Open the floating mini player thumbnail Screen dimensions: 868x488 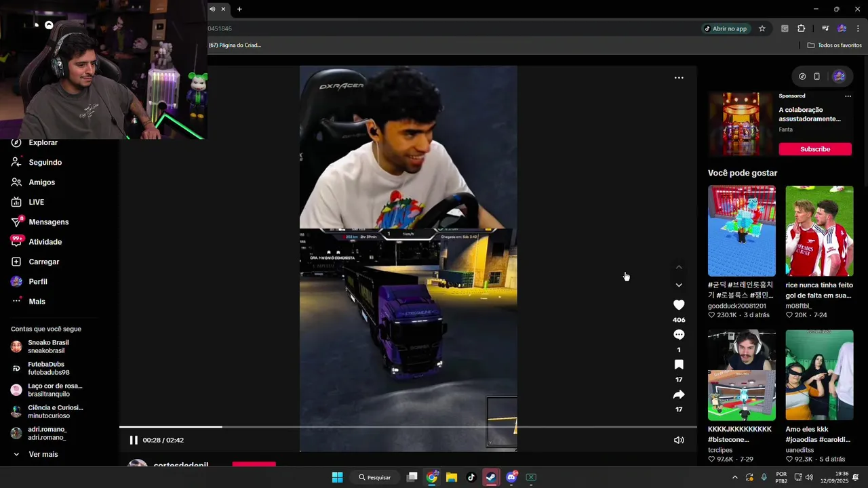(502, 422)
